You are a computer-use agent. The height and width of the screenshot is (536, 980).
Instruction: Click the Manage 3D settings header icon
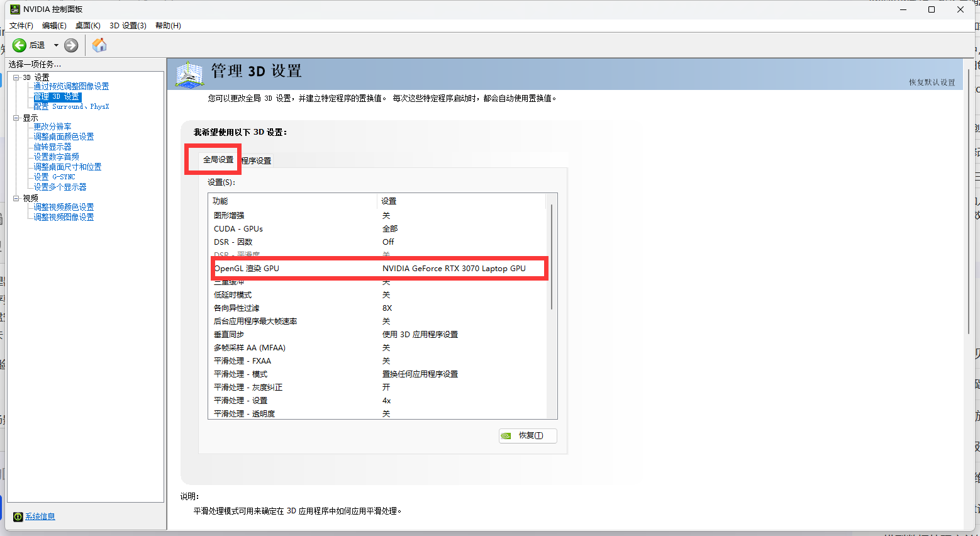(189, 74)
